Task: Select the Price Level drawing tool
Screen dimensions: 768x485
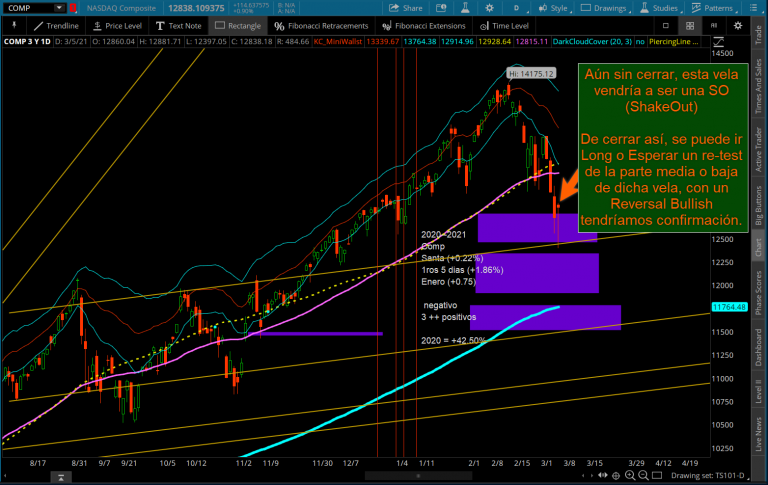Action: coord(117,26)
